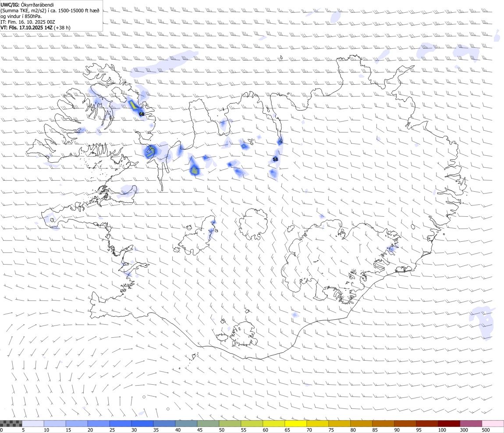Select the legend swatch between 10 and 15
504x433 pixels.
click(x=55, y=423)
